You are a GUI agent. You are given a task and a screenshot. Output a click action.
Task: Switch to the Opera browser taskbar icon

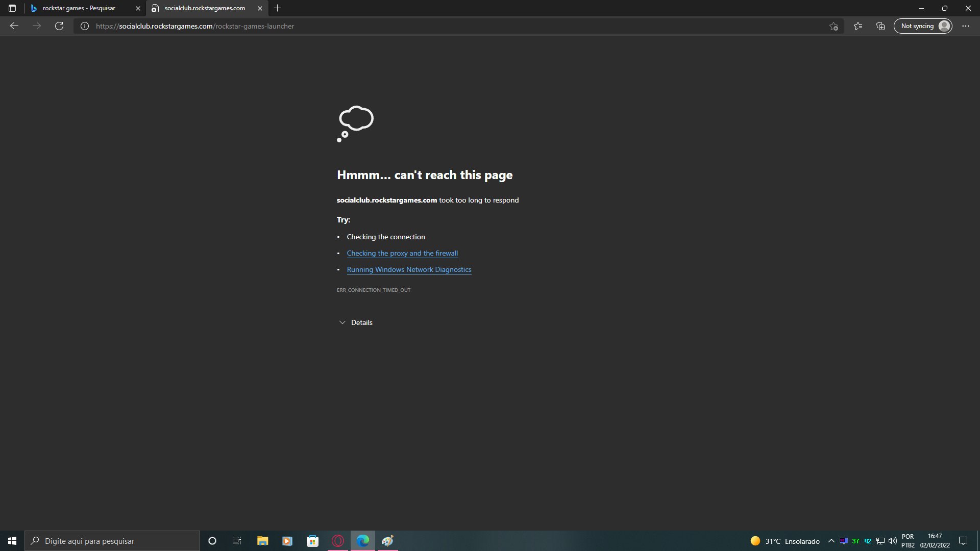coord(337,541)
